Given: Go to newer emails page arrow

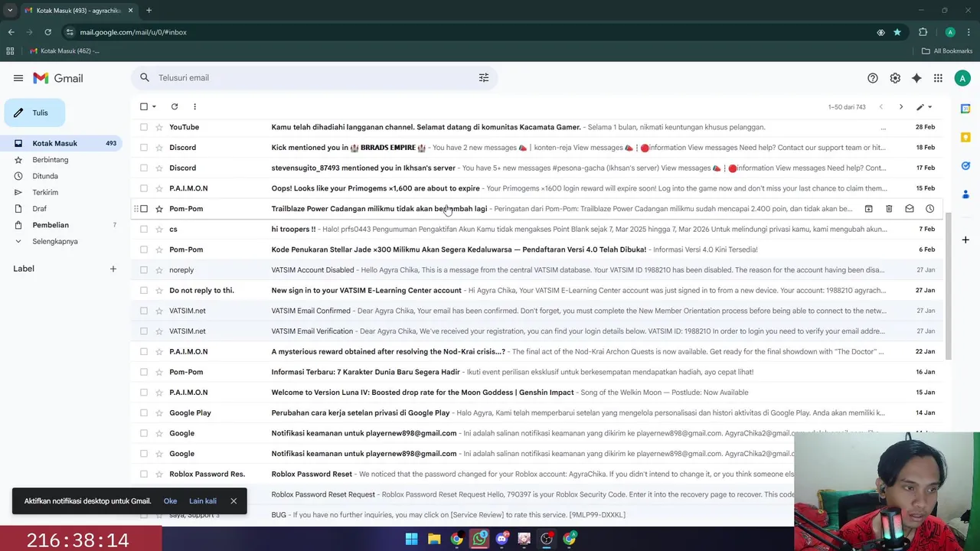Looking at the screenshot, I should click(x=880, y=107).
